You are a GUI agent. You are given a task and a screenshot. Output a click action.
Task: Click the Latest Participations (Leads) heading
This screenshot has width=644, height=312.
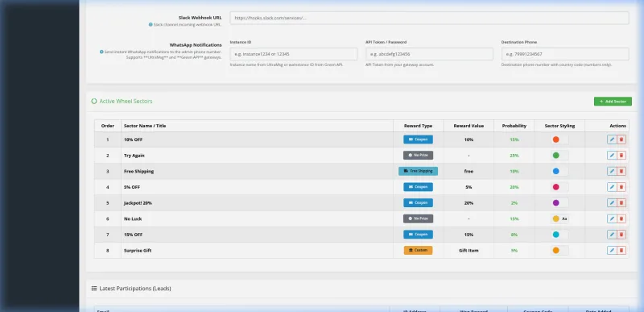(135, 289)
